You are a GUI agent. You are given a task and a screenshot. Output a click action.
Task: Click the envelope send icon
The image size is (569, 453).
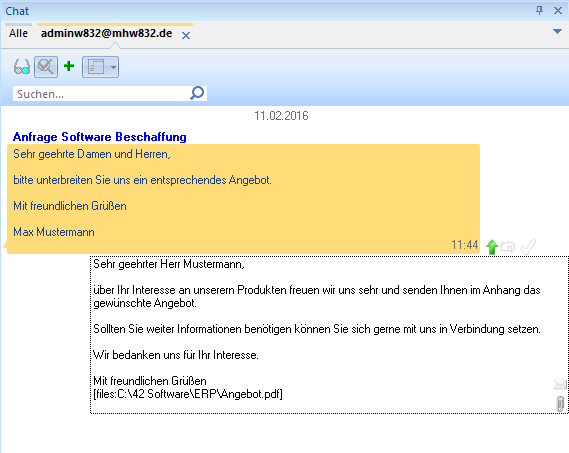pyautogui.click(x=560, y=384)
